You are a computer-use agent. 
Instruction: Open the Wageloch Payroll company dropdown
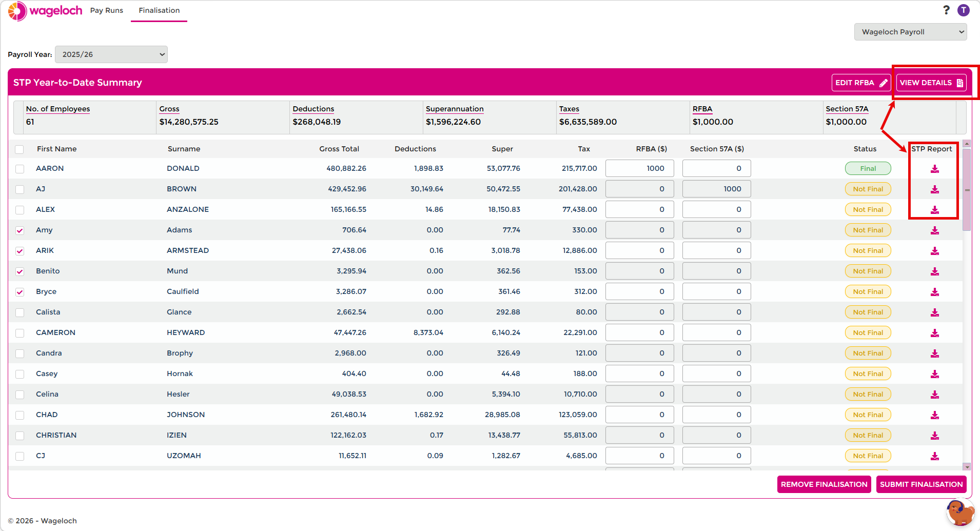pos(911,32)
